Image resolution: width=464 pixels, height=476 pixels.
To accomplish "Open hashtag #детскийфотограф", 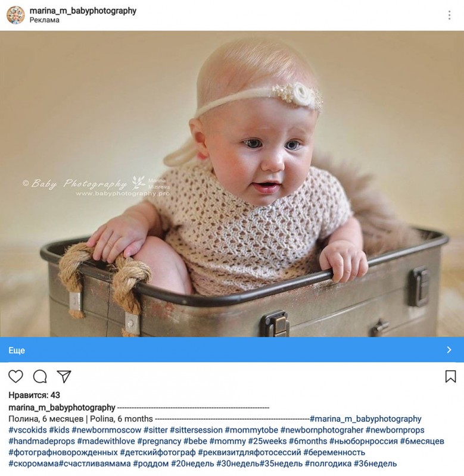I will (x=158, y=452).
